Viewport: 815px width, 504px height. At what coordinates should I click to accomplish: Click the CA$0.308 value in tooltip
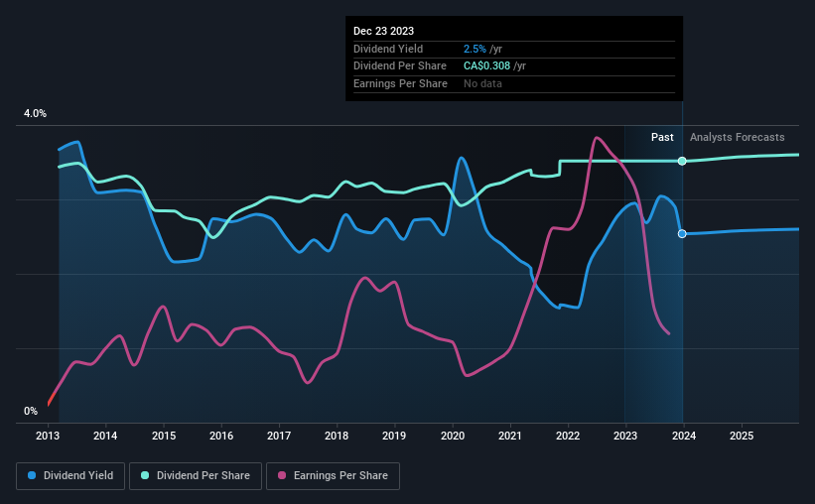(x=486, y=66)
